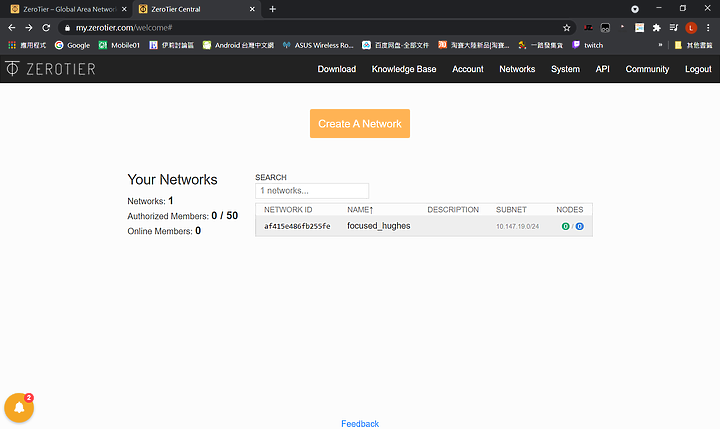The height and width of the screenshot is (429, 720).
Task: Open the Android bookmark in bookmarks bar
Action: (x=238, y=45)
